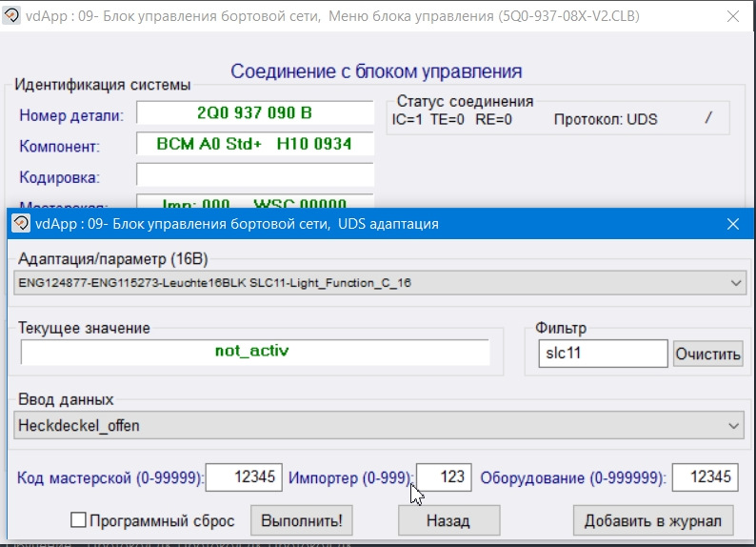Enable the Программный сброс checkbox
This screenshot has height=547, width=756.
tap(78, 520)
